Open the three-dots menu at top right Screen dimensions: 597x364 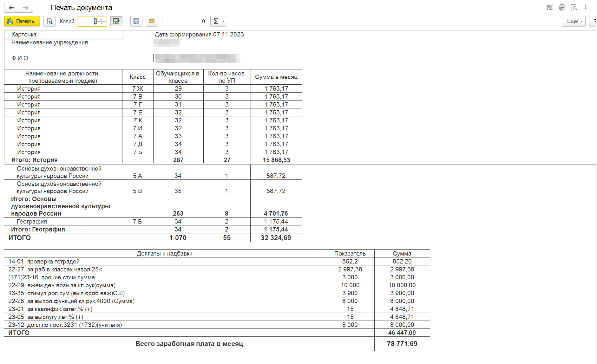point(586,7)
